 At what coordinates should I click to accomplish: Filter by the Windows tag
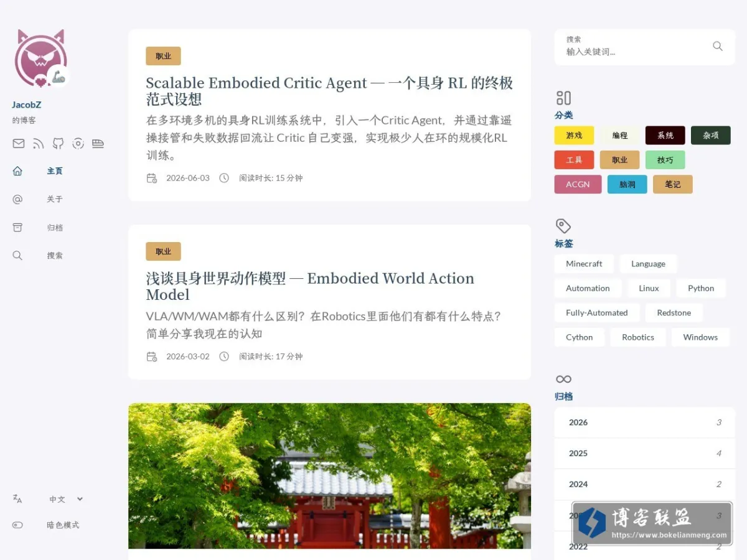click(x=700, y=337)
